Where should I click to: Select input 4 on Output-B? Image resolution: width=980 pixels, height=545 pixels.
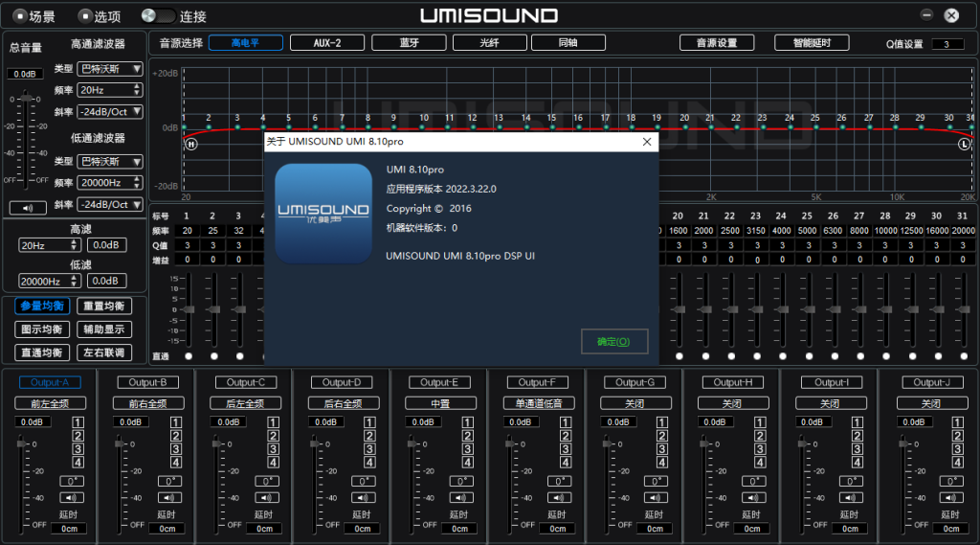[x=176, y=463]
